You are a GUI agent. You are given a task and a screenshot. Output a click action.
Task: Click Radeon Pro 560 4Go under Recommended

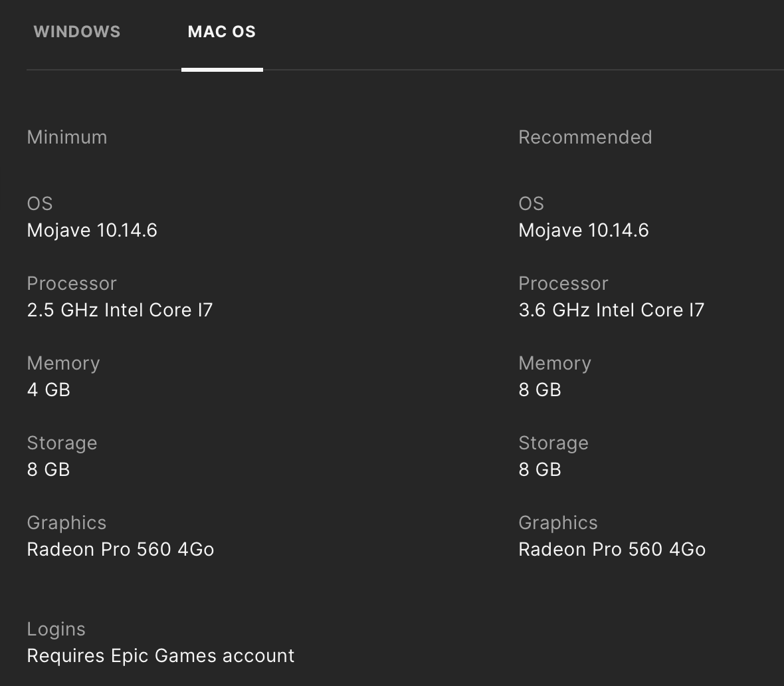(612, 549)
